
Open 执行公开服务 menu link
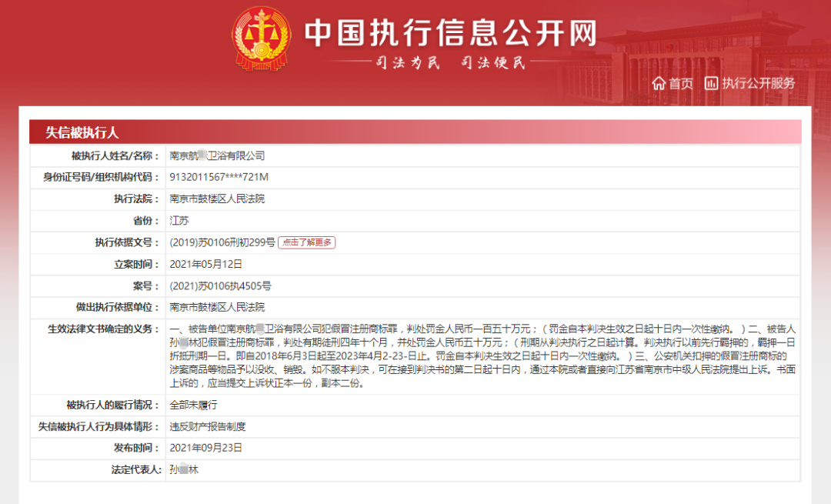point(759,84)
